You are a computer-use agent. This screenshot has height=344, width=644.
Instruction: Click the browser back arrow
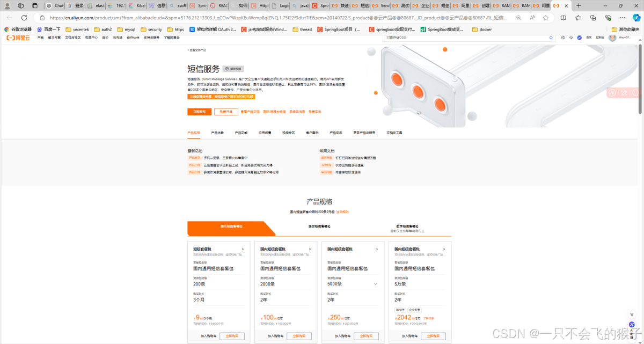10,18
